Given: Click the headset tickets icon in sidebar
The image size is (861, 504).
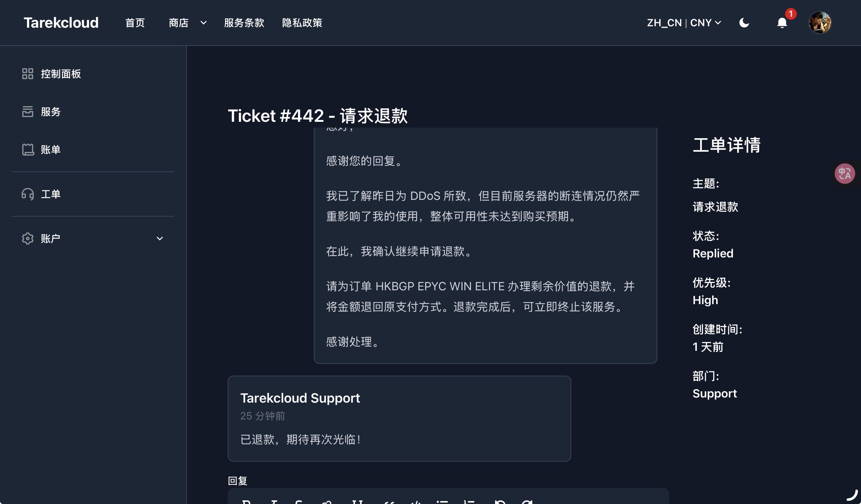Looking at the screenshot, I should click(28, 194).
